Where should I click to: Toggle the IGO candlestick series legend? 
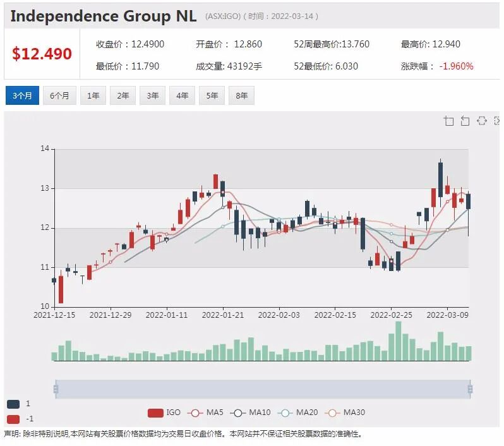(164, 413)
